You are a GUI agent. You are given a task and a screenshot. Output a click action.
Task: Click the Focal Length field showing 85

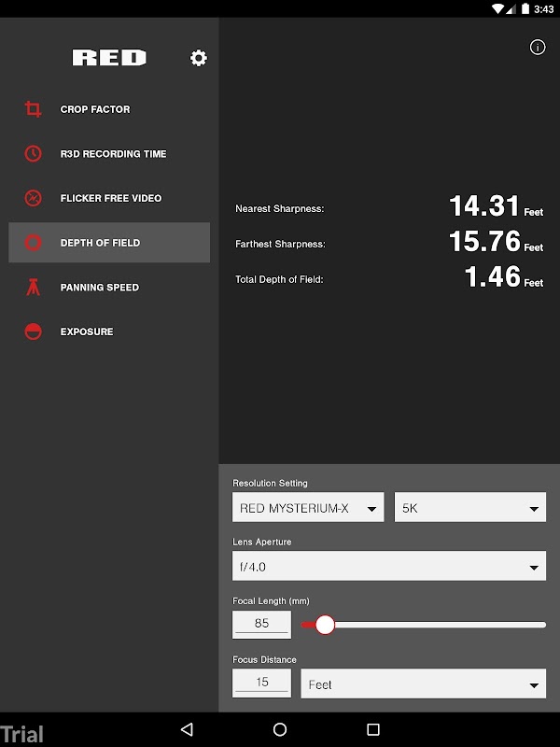[x=261, y=624]
